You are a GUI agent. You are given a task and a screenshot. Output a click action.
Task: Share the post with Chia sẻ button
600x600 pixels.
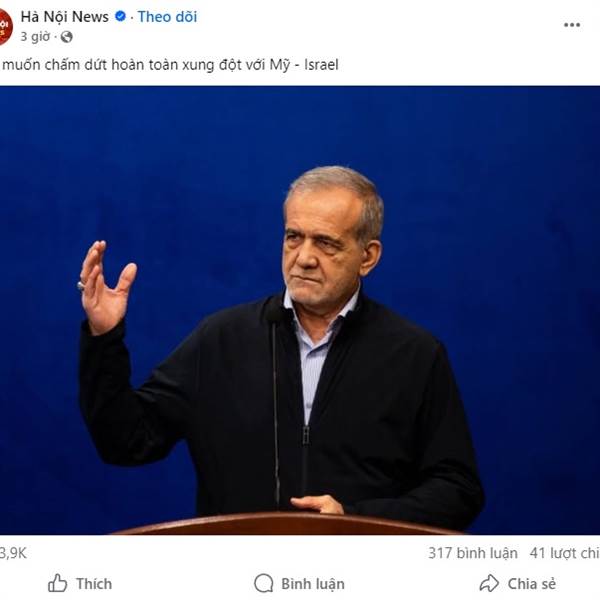[517, 584]
